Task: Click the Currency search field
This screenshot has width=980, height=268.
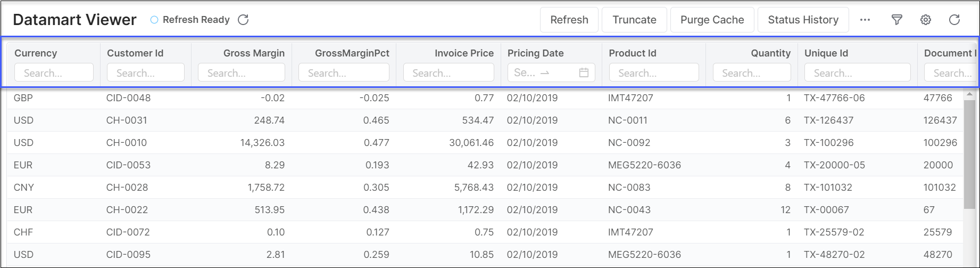Action: pos(54,73)
